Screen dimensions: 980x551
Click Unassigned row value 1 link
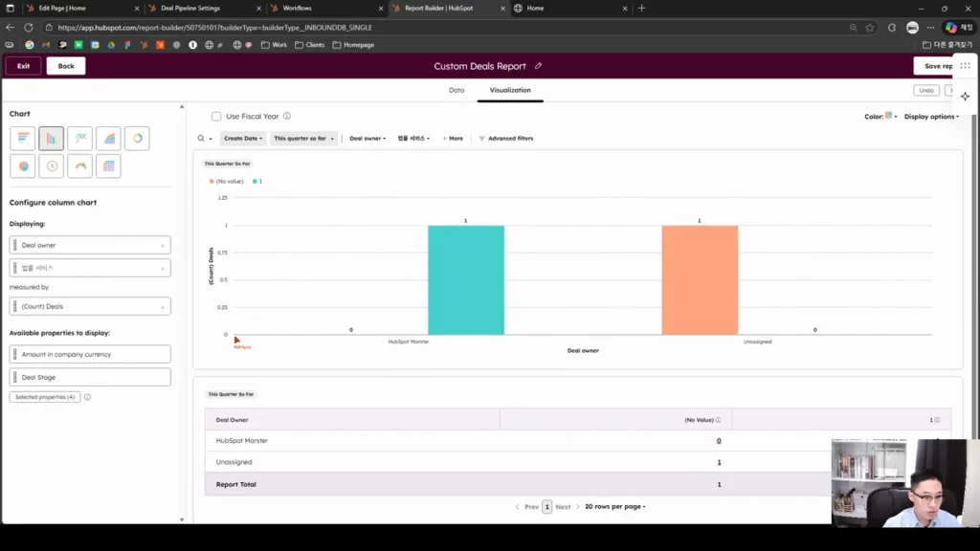(719, 462)
